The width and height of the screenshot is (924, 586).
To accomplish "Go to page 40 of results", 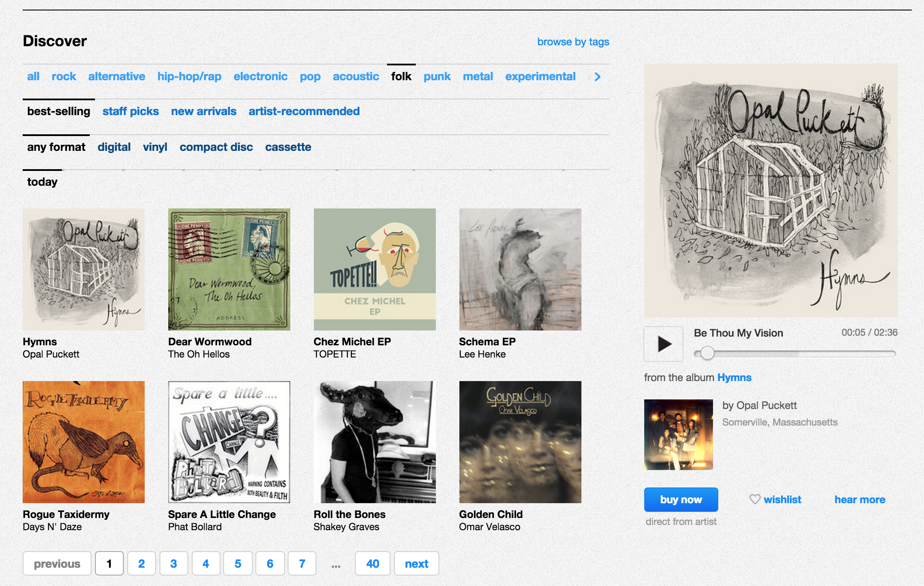I will [373, 564].
